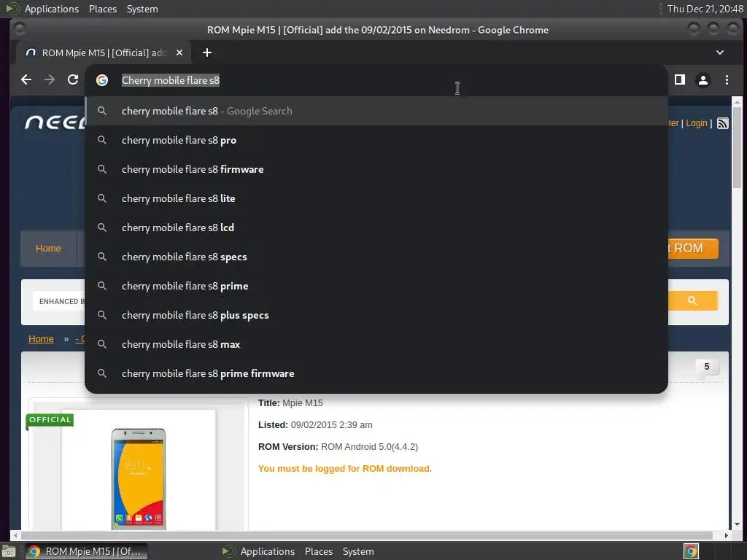Choose 'cherry mobile flare s8 max' suggestion

(376, 344)
